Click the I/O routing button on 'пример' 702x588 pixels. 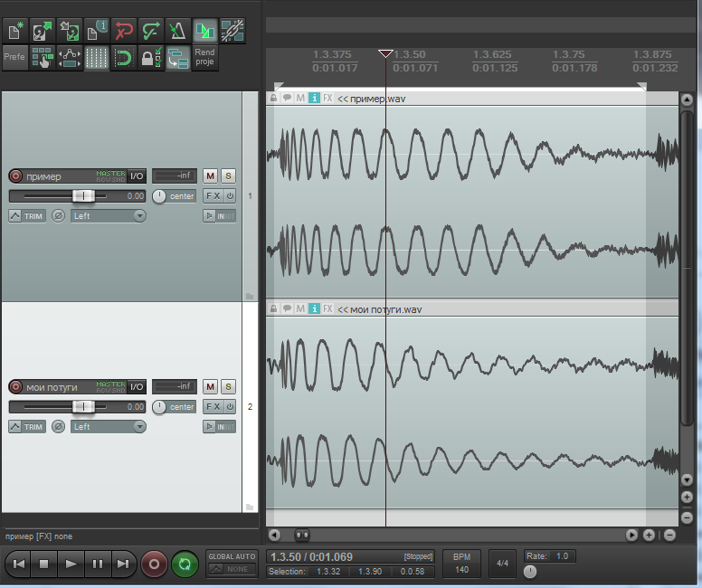136,176
